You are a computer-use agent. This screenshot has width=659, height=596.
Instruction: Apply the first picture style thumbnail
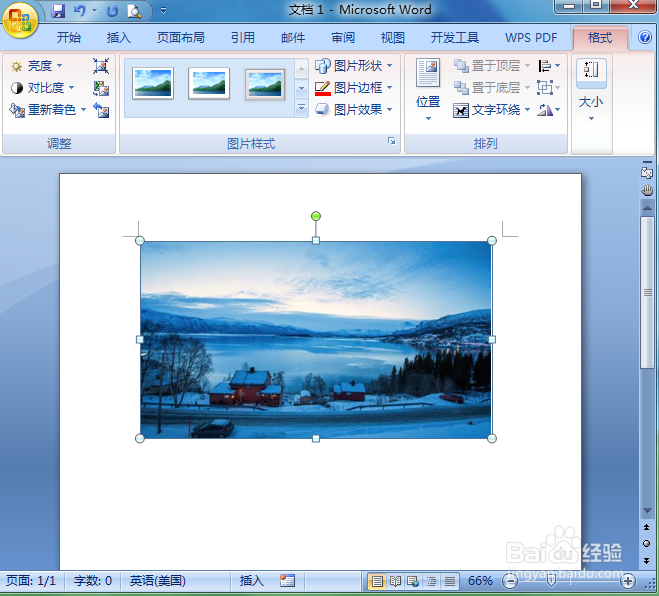(x=153, y=83)
